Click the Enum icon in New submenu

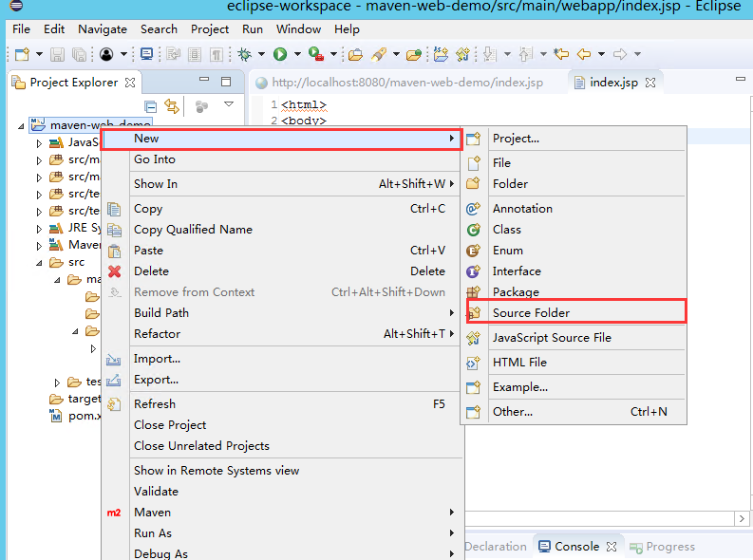473,251
